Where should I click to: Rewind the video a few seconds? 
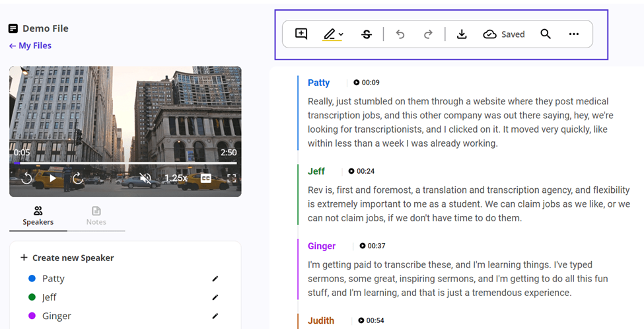[26, 178]
